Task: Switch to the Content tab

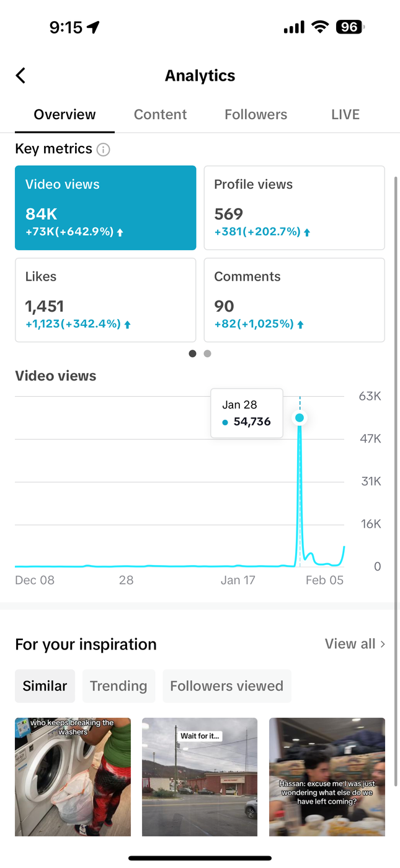Action: point(160,114)
